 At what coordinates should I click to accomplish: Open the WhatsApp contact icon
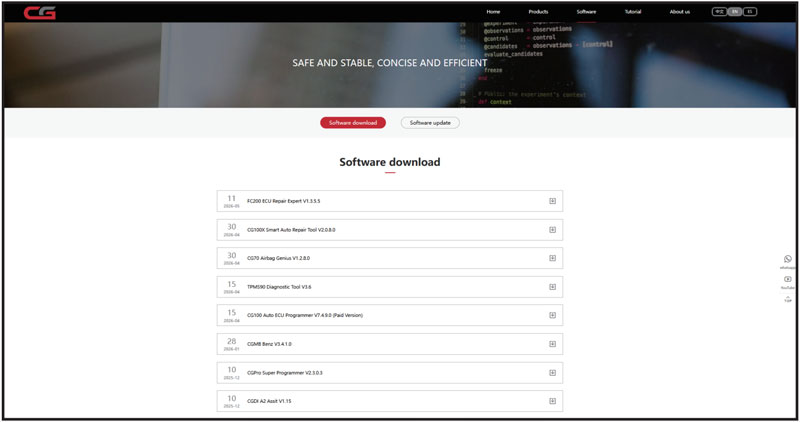[x=788, y=259]
